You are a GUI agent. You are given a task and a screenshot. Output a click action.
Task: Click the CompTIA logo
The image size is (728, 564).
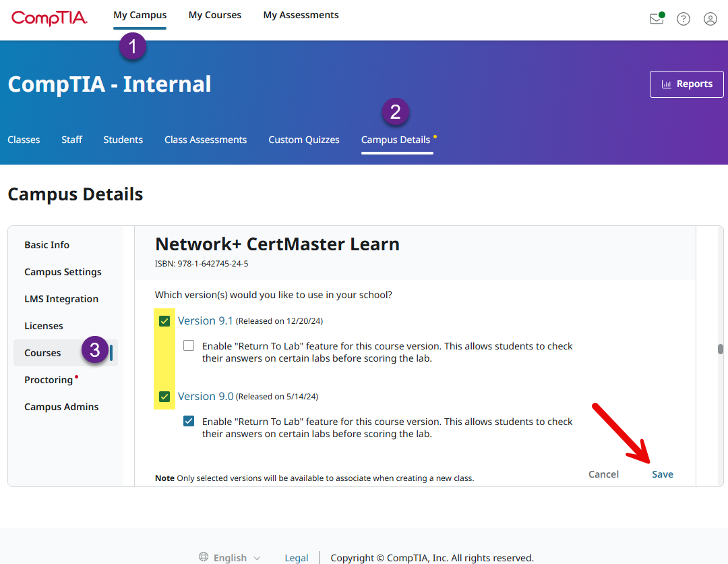point(49,18)
